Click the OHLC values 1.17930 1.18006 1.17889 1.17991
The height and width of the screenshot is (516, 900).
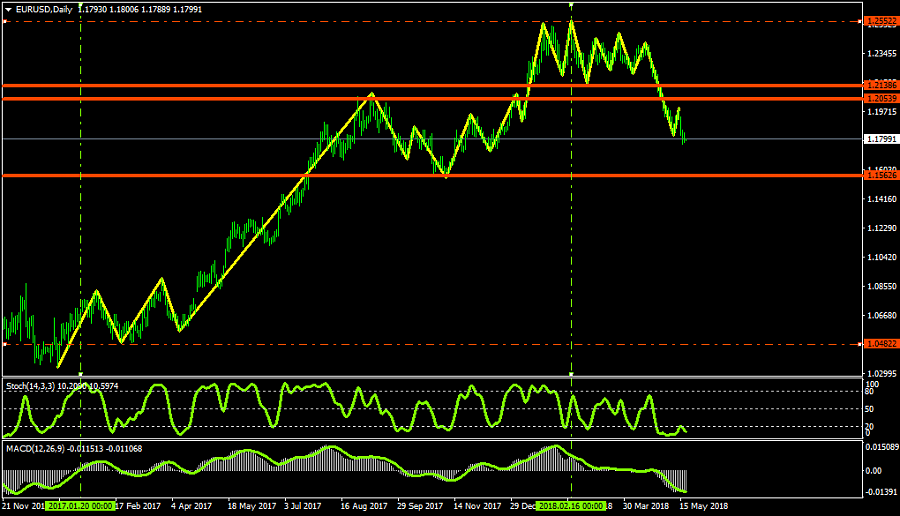139,9
